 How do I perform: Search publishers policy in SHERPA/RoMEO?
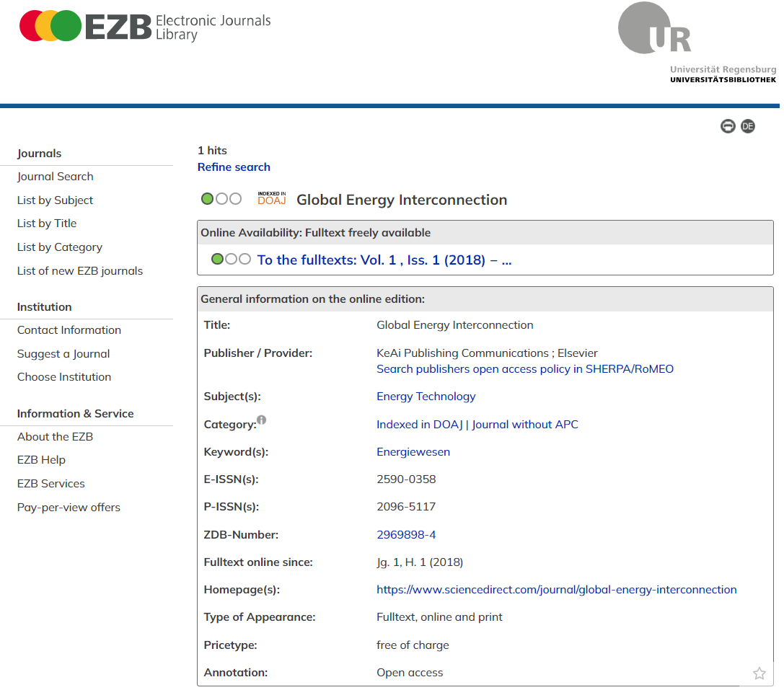525,369
